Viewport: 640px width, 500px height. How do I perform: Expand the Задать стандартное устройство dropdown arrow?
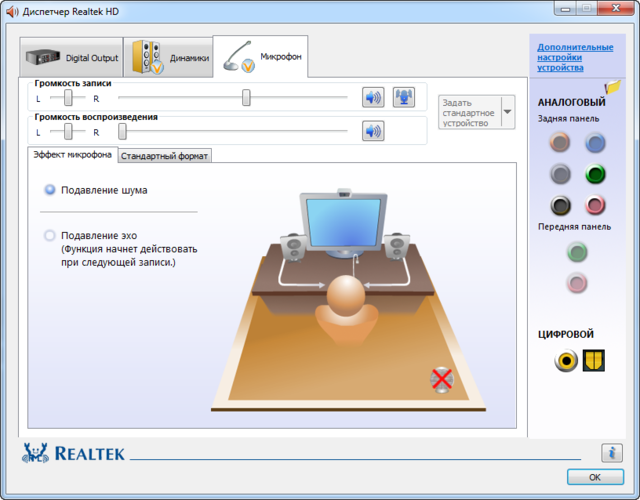click(507, 111)
